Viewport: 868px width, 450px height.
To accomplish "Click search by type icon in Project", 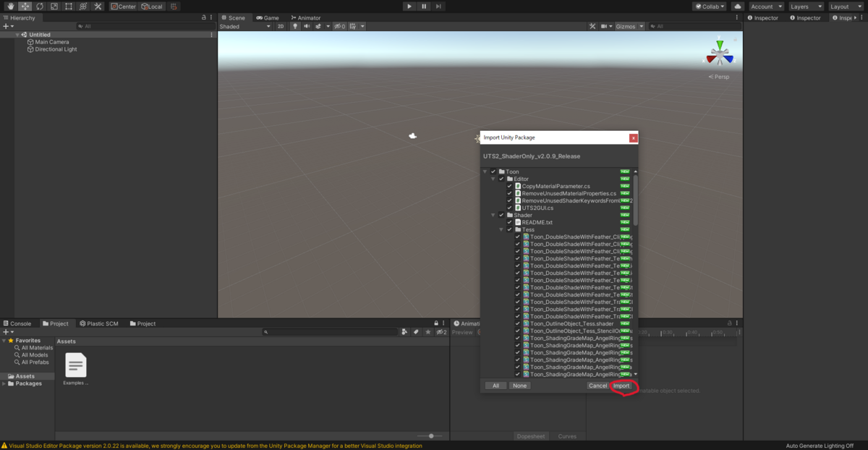I will (404, 332).
